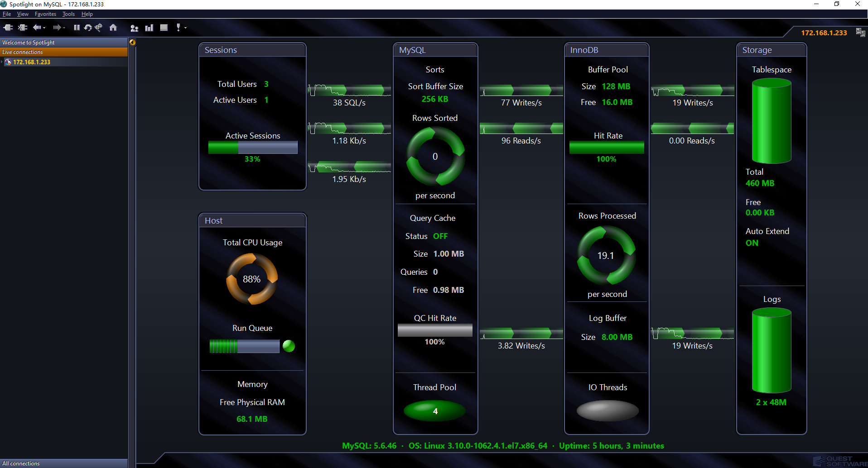This screenshot has height=468, width=868.
Task: Click the connection icon beside 172.168.1.233 row
Action: coord(8,62)
